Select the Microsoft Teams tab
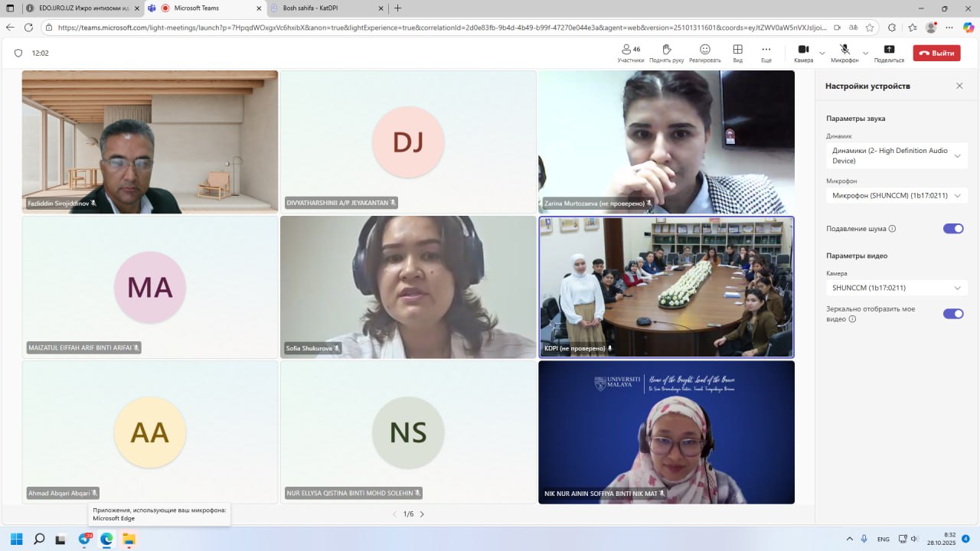Screen dimensions: 980x551 tap(205, 8)
